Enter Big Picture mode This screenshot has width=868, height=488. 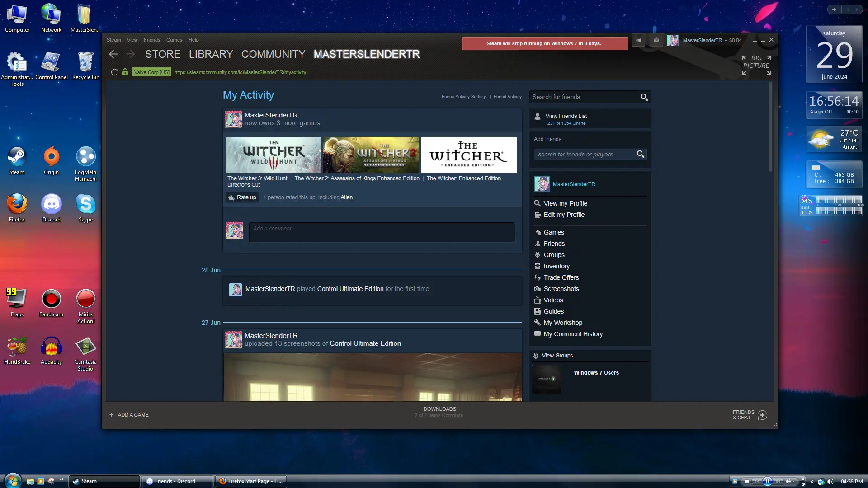pos(756,65)
